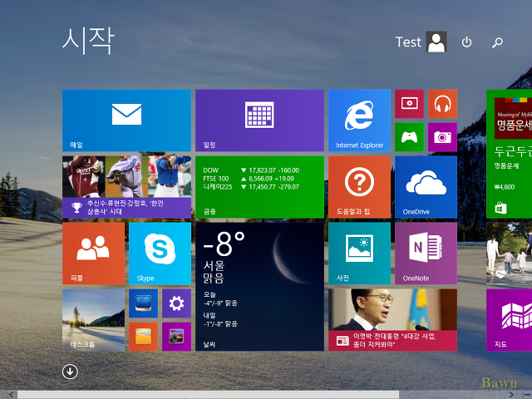This screenshot has height=399, width=532.
Task: Open the OneNote tile
Action: tap(426, 254)
